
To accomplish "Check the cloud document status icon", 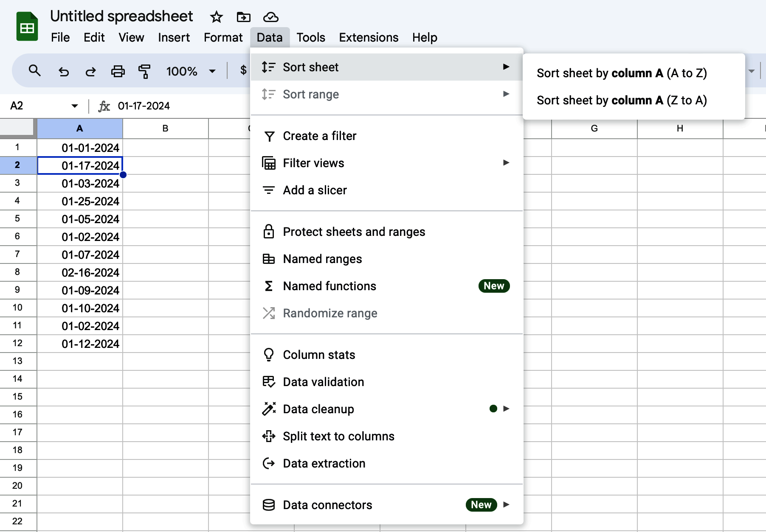I will 270,17.
